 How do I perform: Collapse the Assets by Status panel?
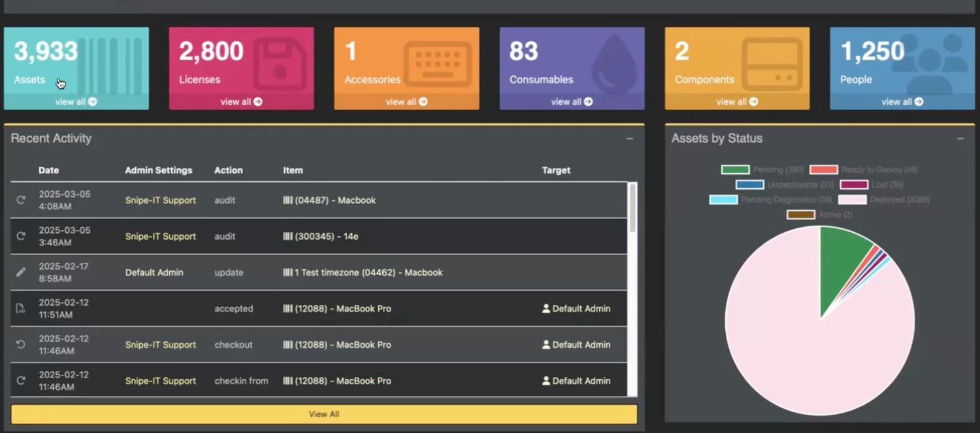960,139
